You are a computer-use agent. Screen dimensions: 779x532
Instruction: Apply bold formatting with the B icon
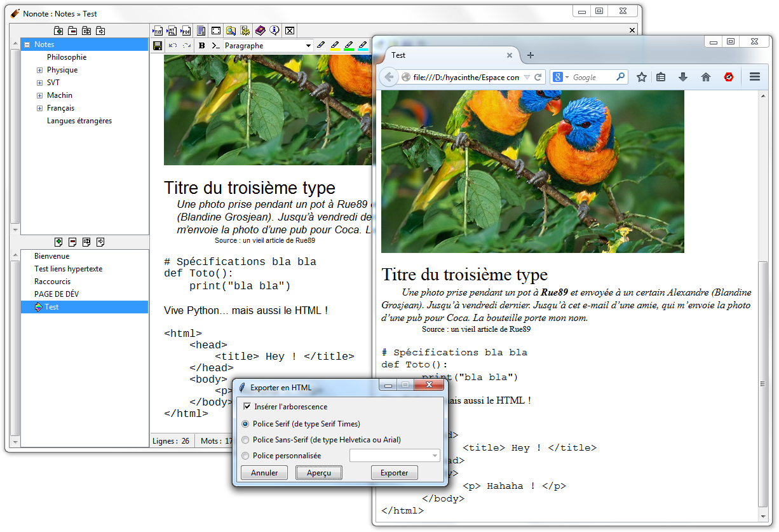coord(202,46)
